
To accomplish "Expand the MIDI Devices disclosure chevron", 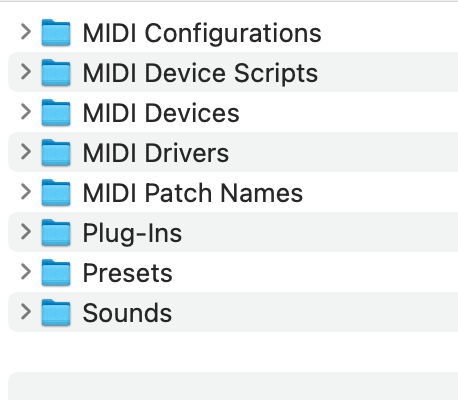I will 26,112.
